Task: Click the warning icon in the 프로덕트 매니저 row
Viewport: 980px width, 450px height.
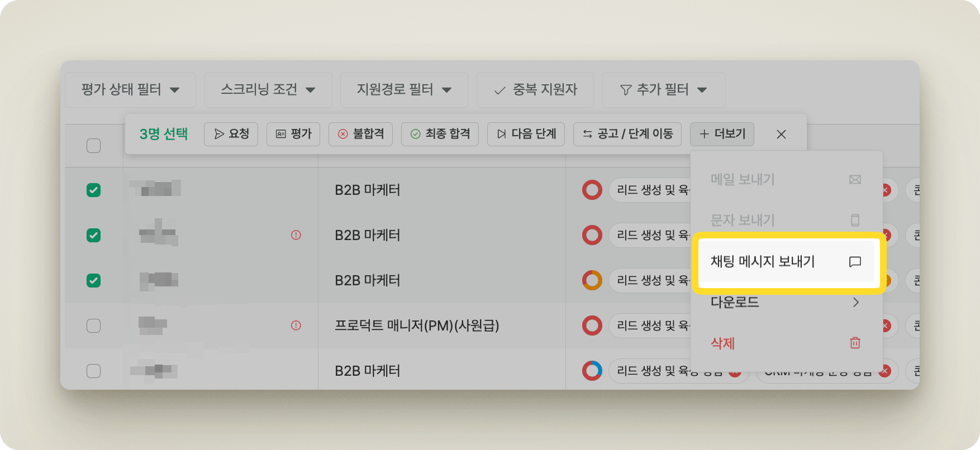Action: point(296,325)
